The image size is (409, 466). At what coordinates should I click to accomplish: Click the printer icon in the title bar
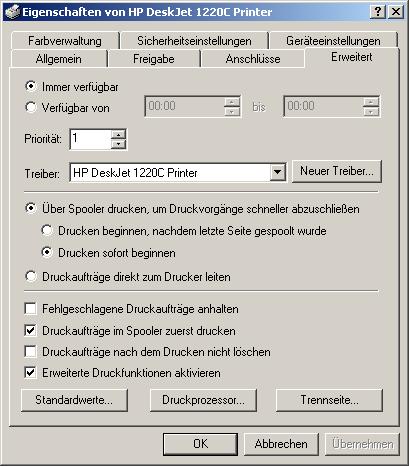click(x=12, y=12)
